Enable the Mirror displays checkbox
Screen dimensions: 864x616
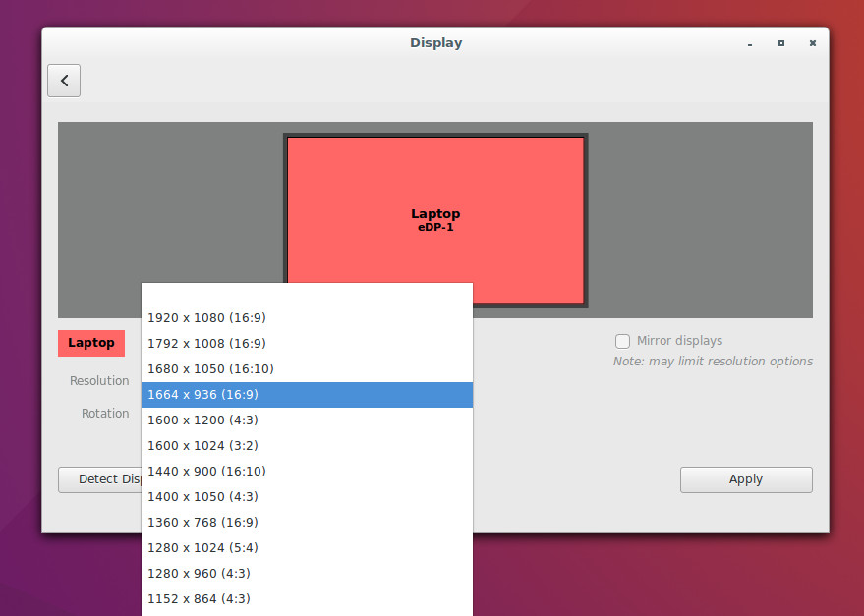tap(622, 341)
